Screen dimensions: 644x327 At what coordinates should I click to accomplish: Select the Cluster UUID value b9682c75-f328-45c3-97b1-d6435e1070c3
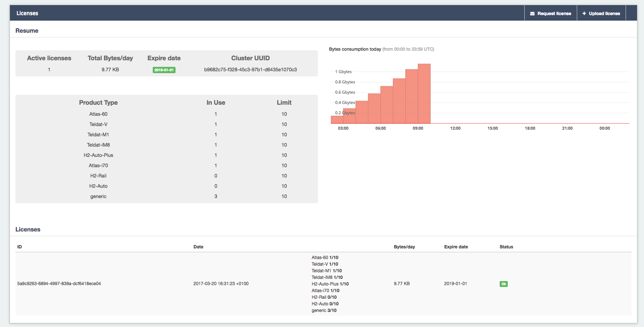tap(250, 69)
